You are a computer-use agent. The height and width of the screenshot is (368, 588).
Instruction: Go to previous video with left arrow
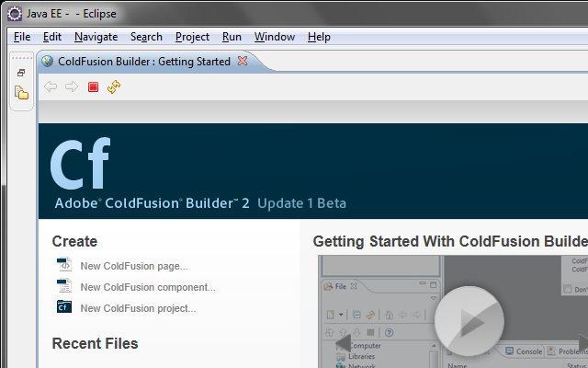[x=343, y=342]
